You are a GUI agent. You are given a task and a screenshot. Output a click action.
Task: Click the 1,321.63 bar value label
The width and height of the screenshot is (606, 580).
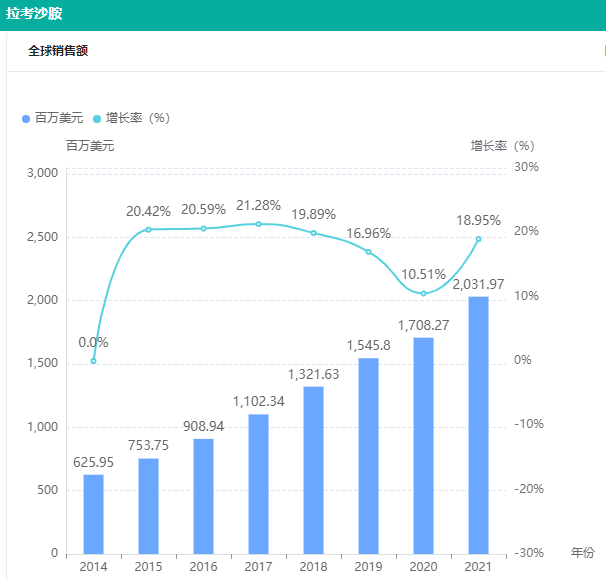313,374
